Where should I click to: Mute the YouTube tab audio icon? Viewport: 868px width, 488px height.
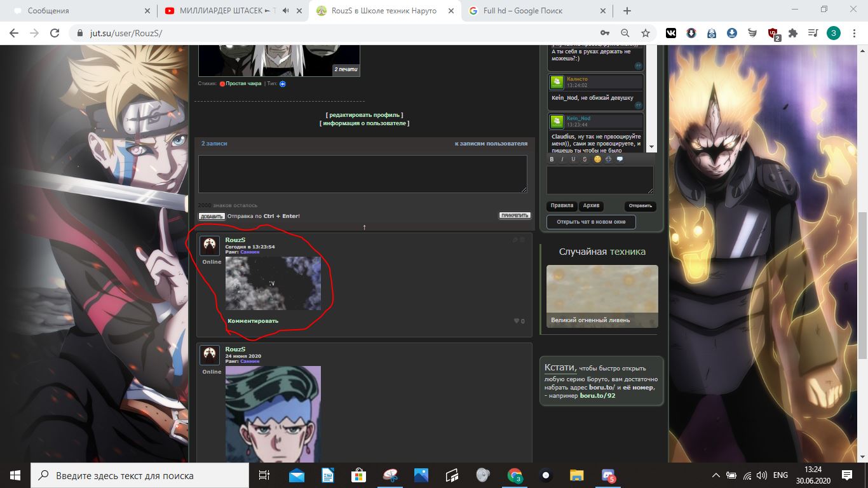coord(286,11)
